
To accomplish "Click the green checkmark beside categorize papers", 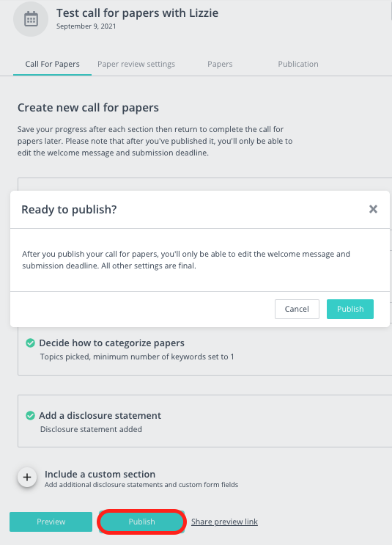I will click(x=31, y=343).
